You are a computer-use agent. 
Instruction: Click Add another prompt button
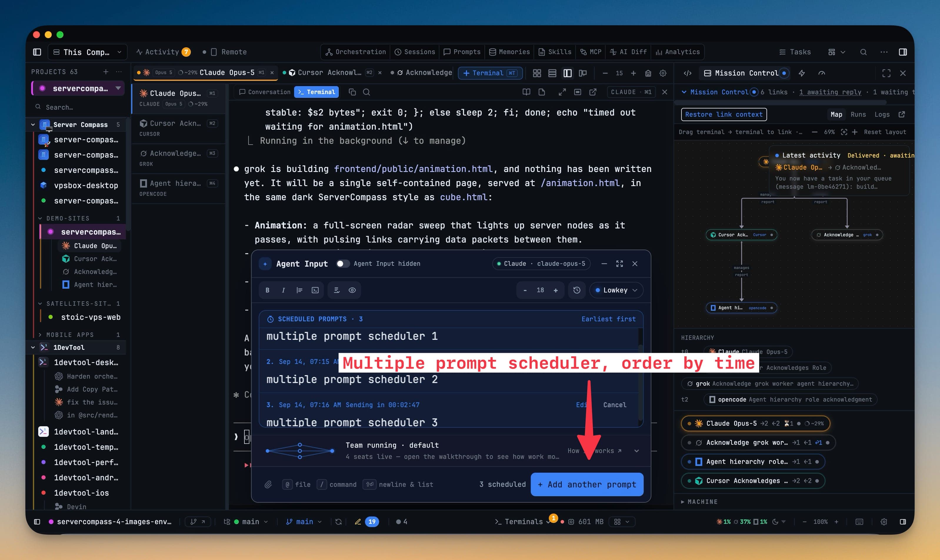[x=587, y=484]
